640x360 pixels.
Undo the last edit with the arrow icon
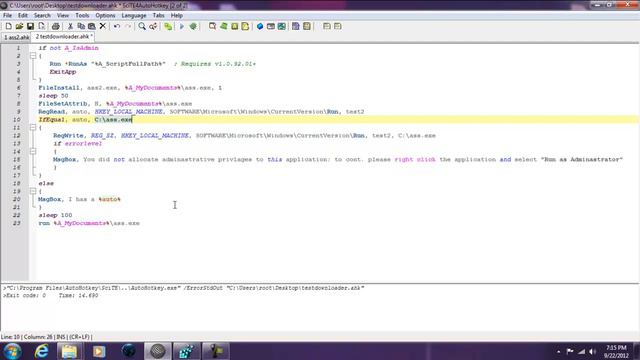[117, 26]
